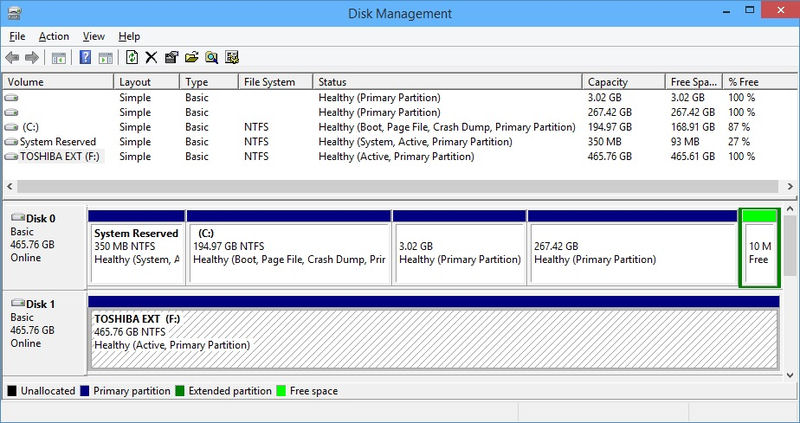Click the Disk 0 drive icon
Screen dimensions: 800x423
point(18,218)
